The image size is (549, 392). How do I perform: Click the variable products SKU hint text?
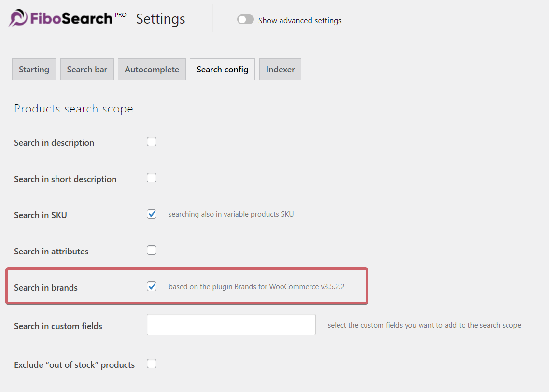231,214
